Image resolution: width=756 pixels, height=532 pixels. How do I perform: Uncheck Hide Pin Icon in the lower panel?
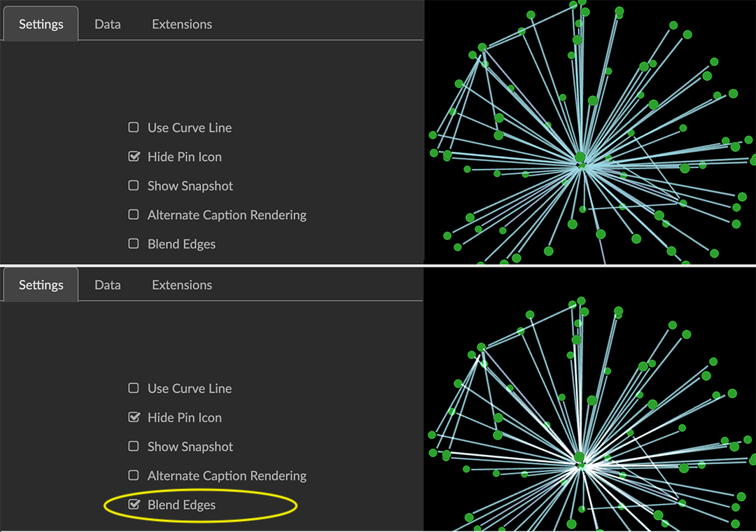pos(134,418)
